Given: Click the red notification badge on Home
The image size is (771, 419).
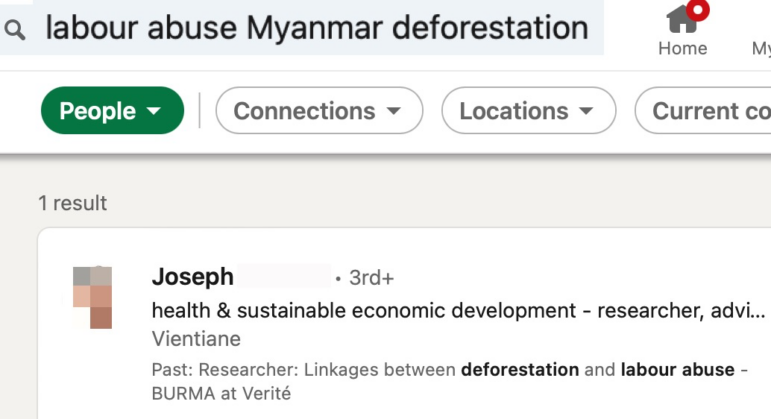Looking at the screenshot, I should coord(698,10).
